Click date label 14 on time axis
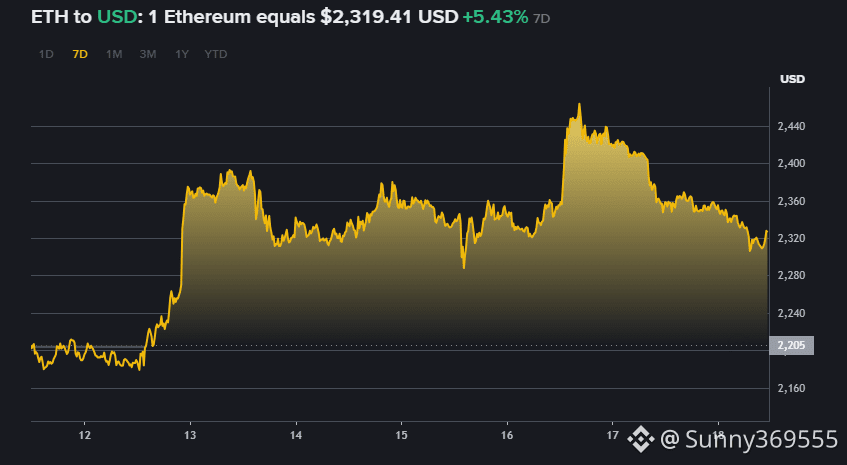Image resolution: width=847 pixels, height=465 pixels. pos(295,436)
